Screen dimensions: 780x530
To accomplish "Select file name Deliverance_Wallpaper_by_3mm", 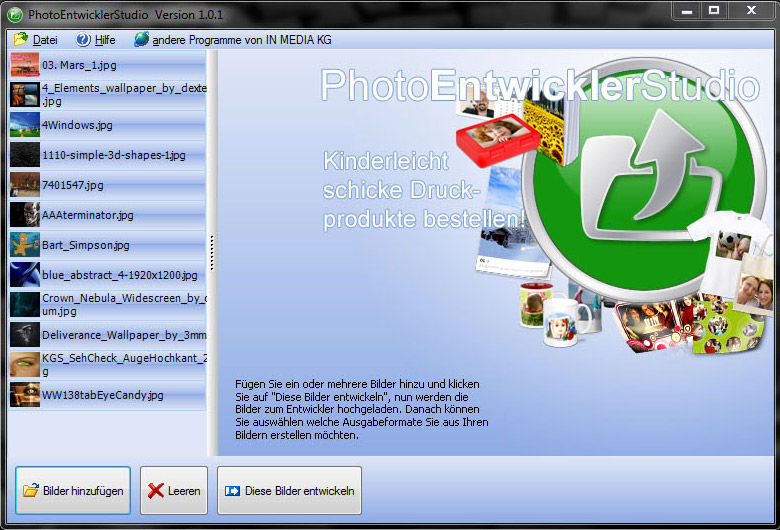I will click(124, 335).
